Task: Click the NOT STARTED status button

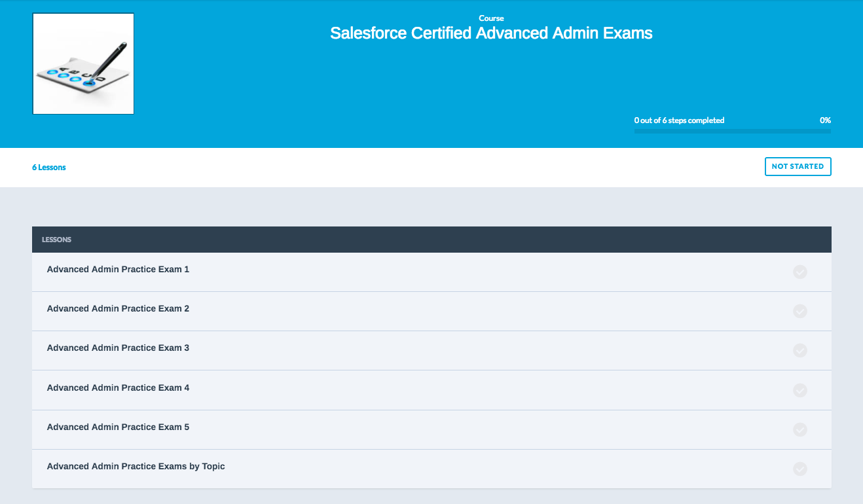Action: click(x=798, y=167)
